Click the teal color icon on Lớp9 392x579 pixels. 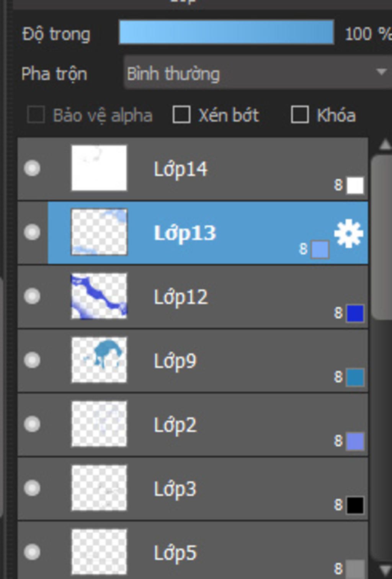pyautogui.click(x=355, y=377)
